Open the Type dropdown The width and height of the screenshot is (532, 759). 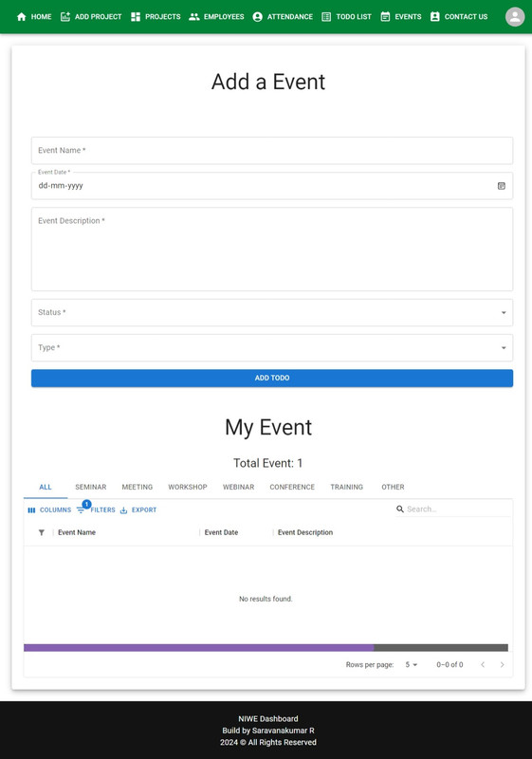272,347
